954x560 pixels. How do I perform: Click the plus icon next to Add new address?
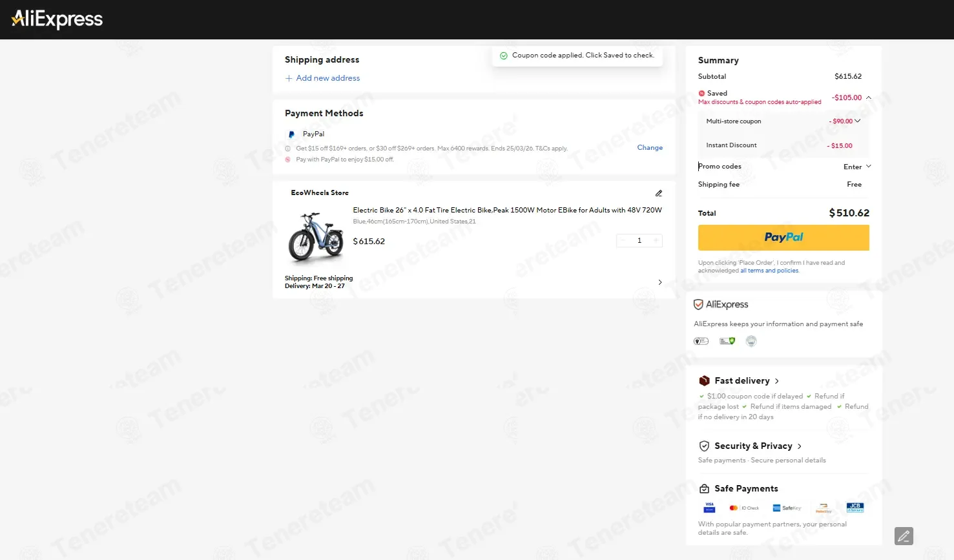(x=289, y=78)
